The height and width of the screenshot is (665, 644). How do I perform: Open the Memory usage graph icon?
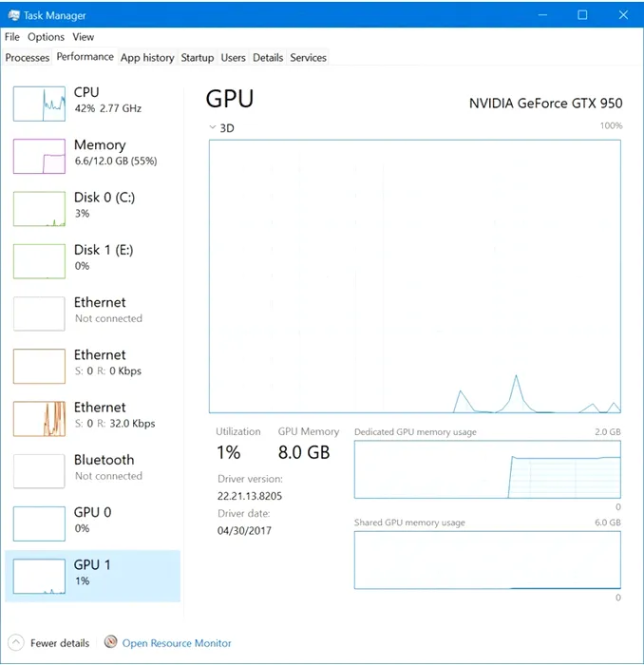pos(39,156)
